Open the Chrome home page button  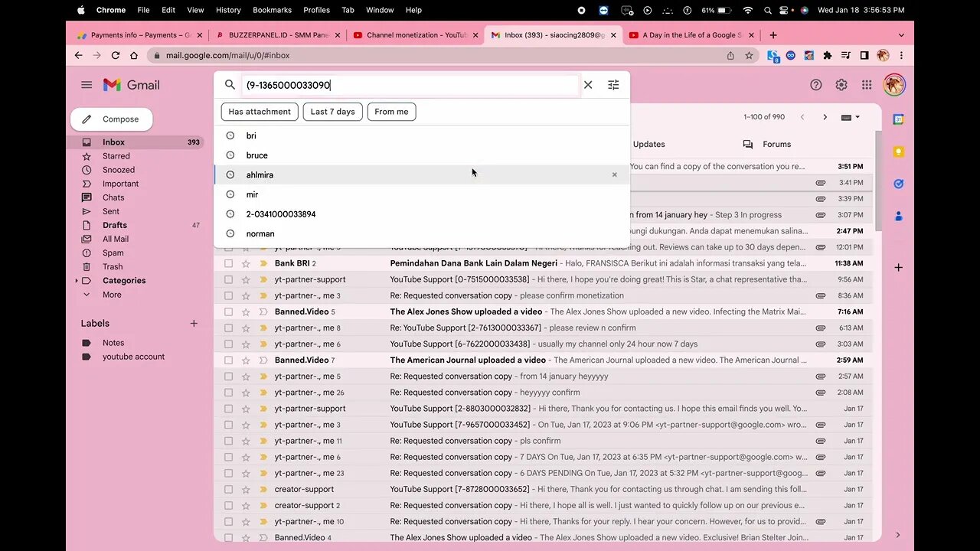click(134, 55)
